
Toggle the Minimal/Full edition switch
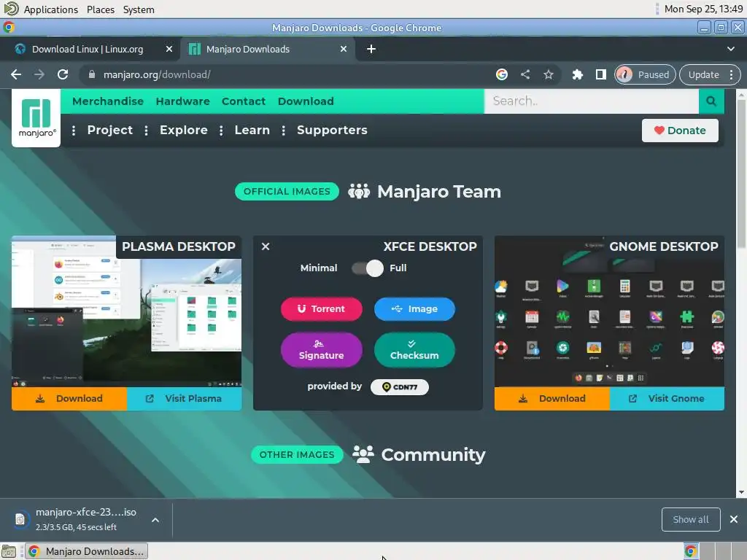point(368,268)
